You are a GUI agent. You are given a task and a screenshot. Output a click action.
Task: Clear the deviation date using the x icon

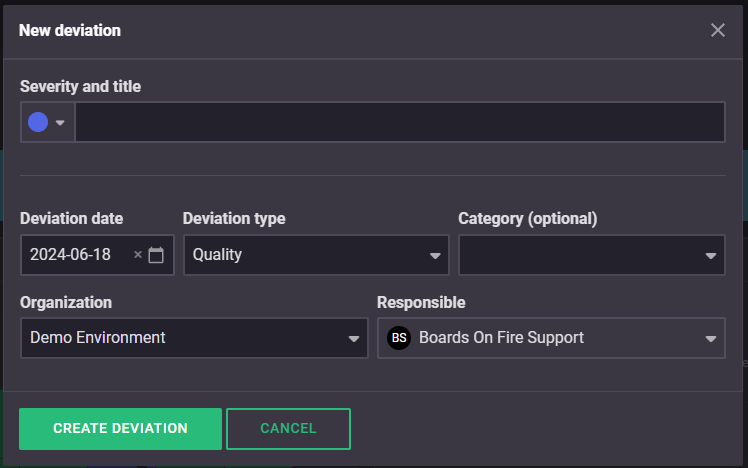pos(138,255)
